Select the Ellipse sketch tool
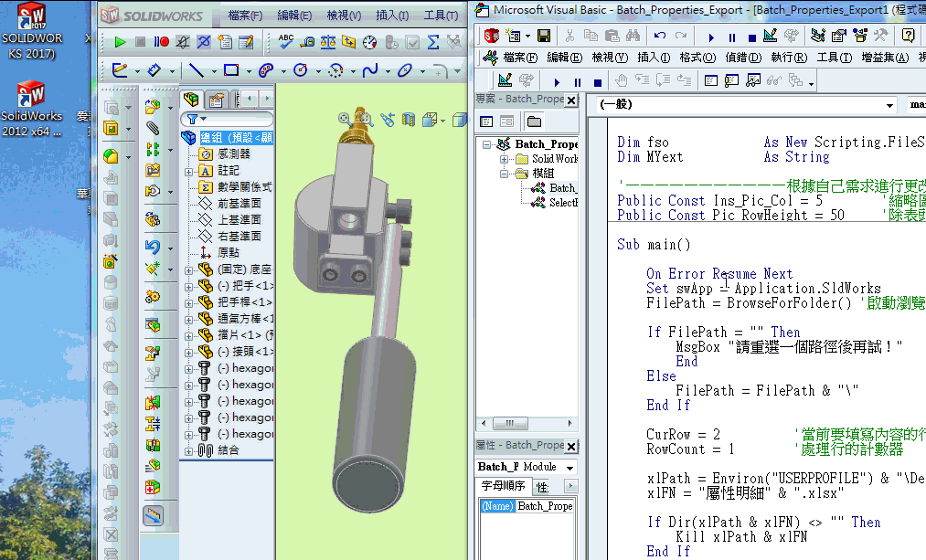This screenshot has width=926, height=560. pyautogui.click(x=405, y=71)
